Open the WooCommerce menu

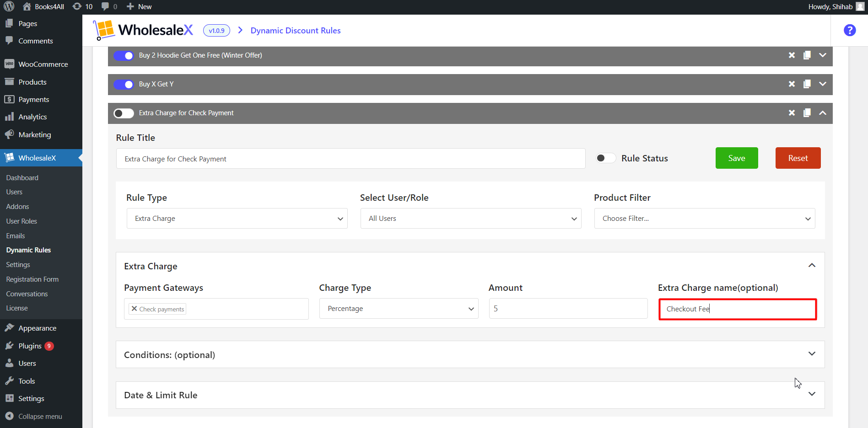43,64
